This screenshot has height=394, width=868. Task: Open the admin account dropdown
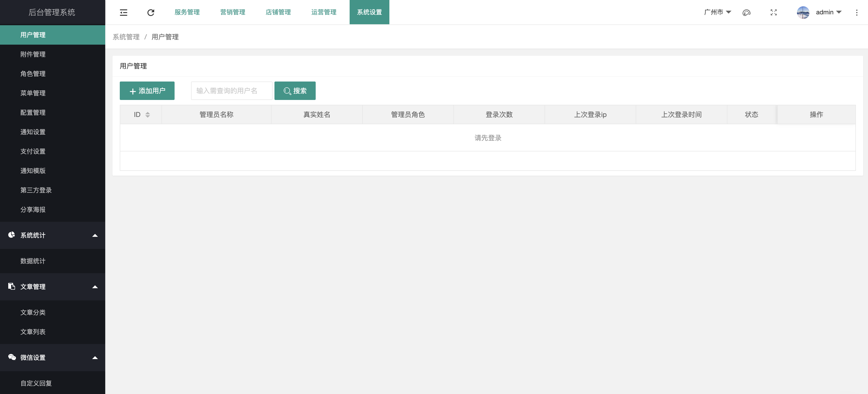(828, 12)
